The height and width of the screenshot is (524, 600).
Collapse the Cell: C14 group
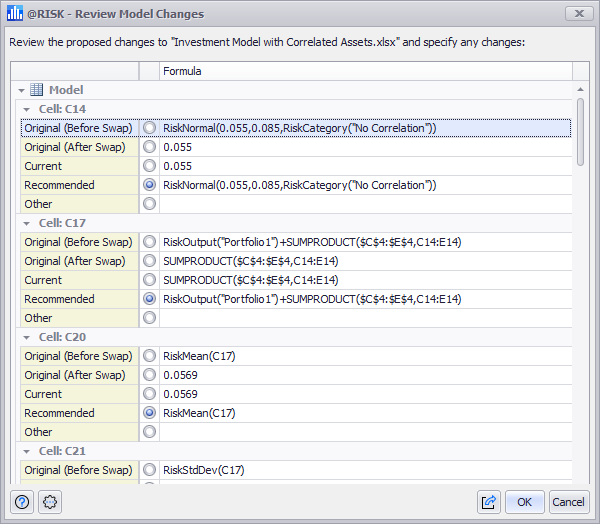(27, 109)
